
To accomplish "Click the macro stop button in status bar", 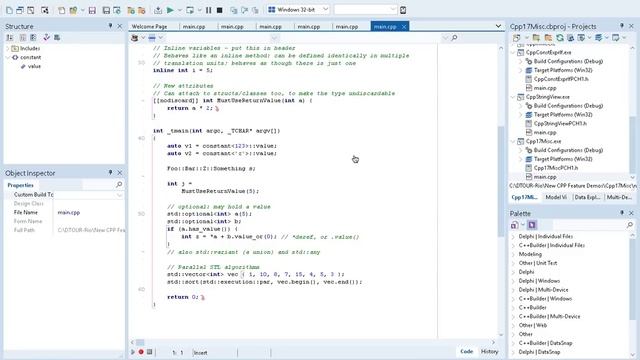I will tap(149, 352).
